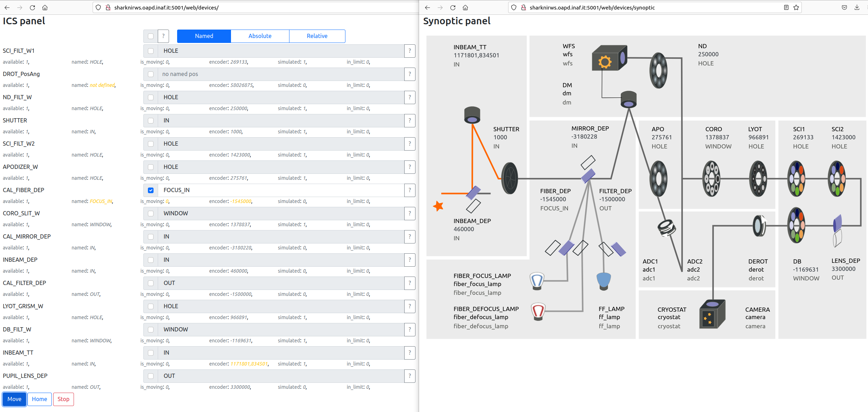Screen dimensions: 868x412
Task: Click the help '?' button for LYOT_GRISM_W
Action: [410, 306]
